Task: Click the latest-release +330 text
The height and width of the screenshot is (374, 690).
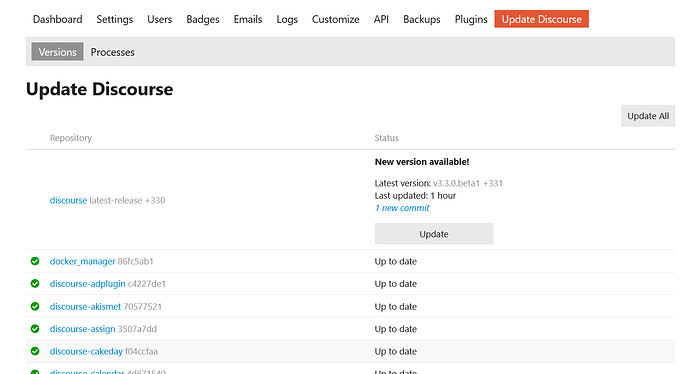Action: click(x=127, y=201)
